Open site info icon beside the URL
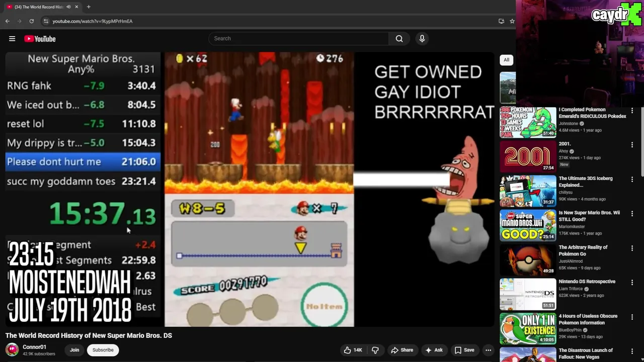Screen dimensions: 644x362 tap(46, 21)
